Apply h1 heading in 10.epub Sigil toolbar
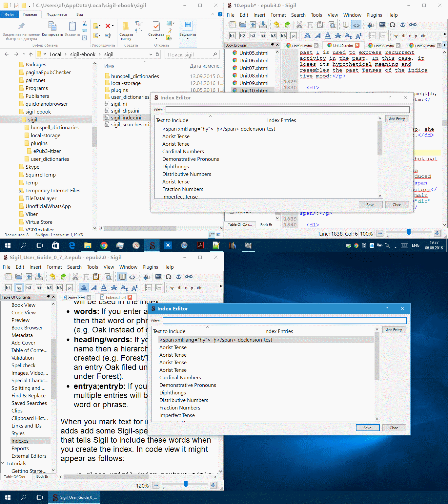 pos(232,36)
